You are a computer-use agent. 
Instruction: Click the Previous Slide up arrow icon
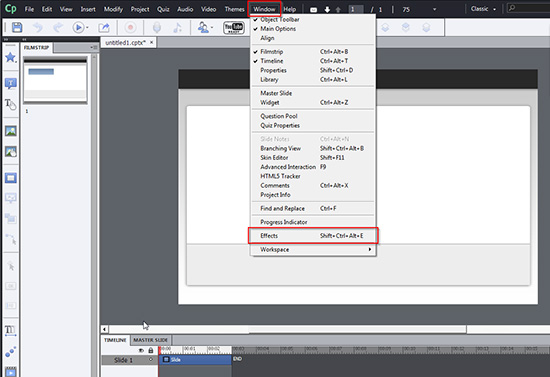click(x=338, y=9)
